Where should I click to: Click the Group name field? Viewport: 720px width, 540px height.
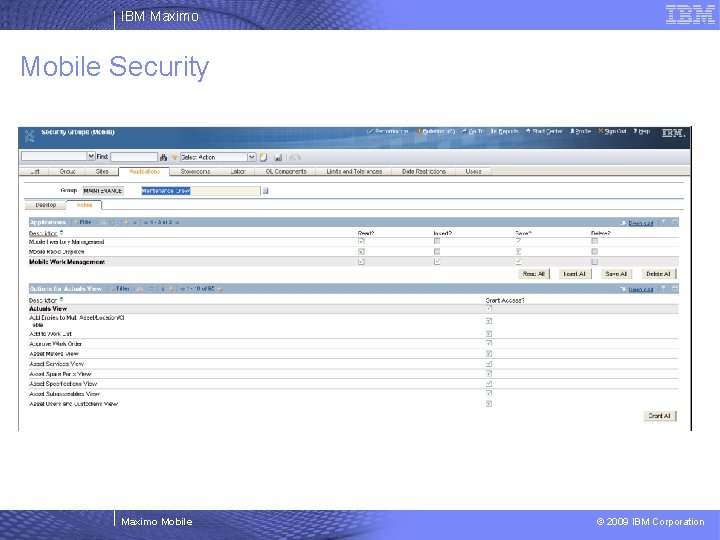pos(103,191)
